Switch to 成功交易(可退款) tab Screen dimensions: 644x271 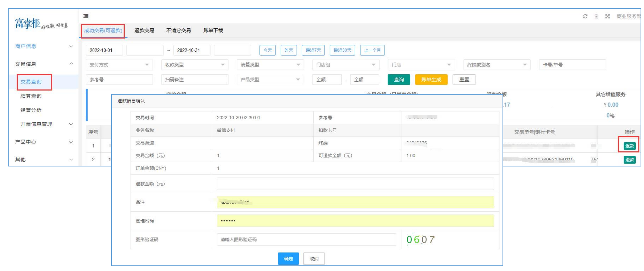click(x=103, y=30)
